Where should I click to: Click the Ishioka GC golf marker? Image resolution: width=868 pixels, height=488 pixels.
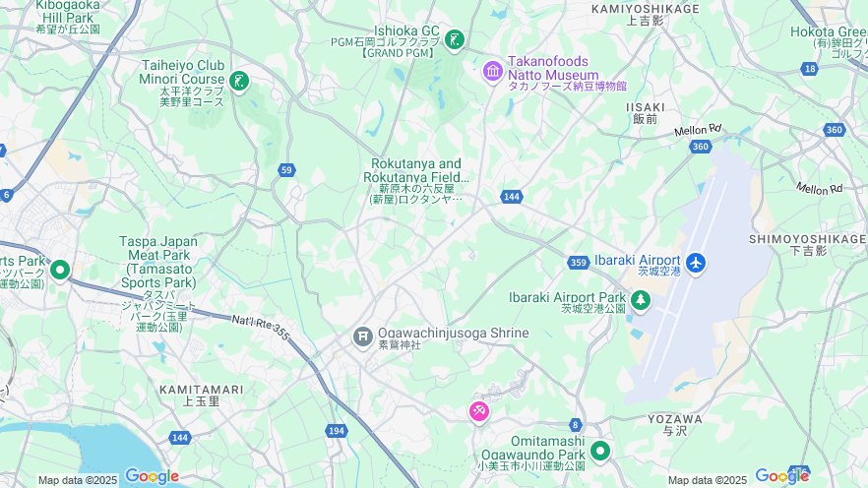(455, 39)
